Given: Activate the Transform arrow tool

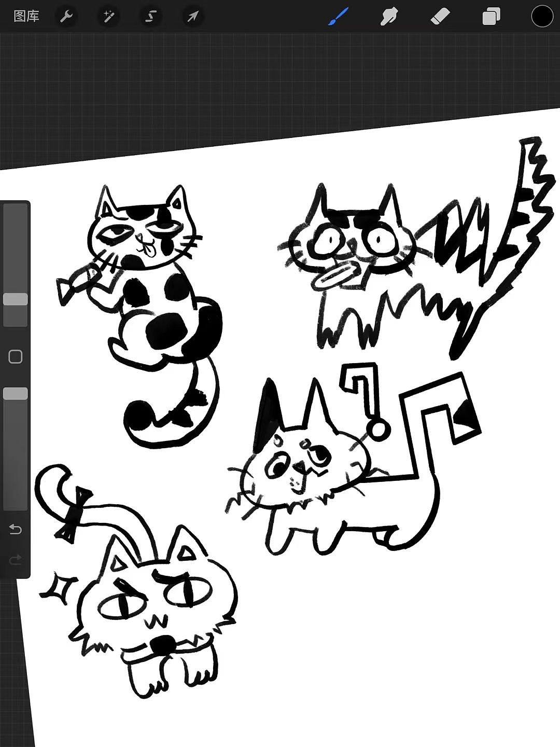Looking at the screenshot, I should (x=193, y=17).
